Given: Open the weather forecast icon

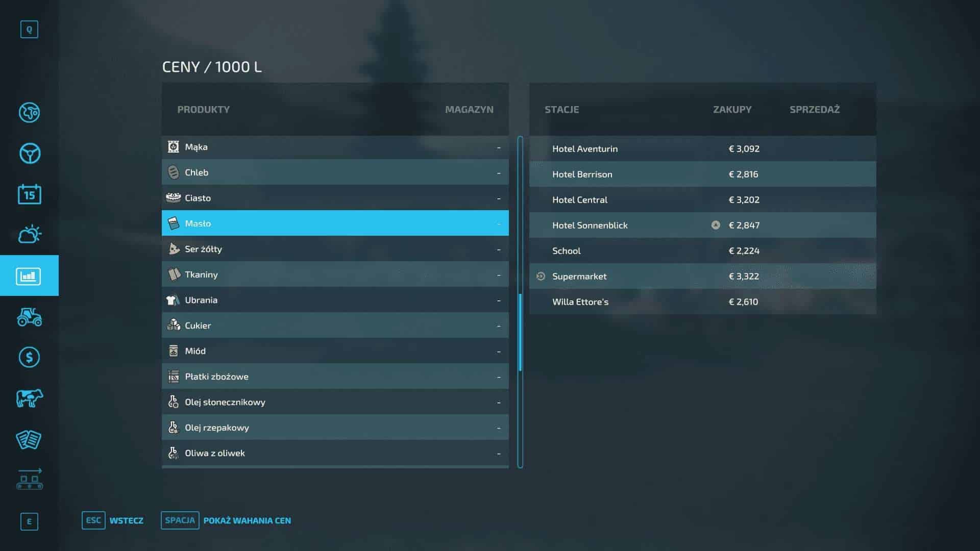Looking at the screenshot, I should pos(29,235).
